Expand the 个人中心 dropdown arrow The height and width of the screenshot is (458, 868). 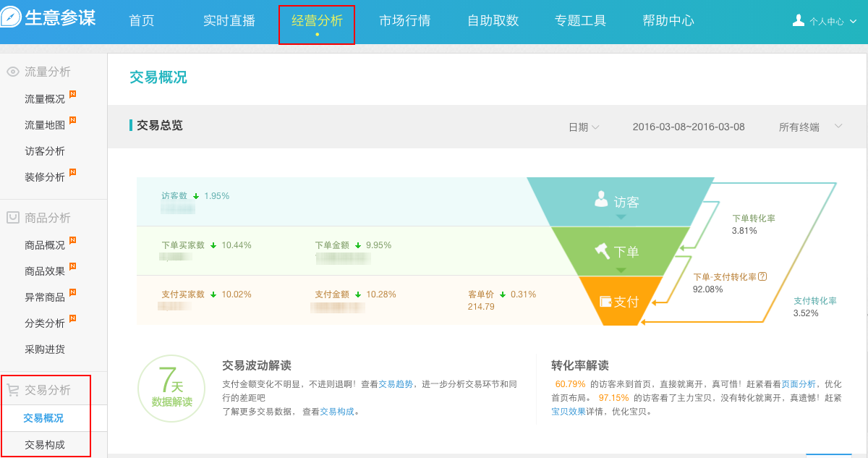tap(853, 22)
